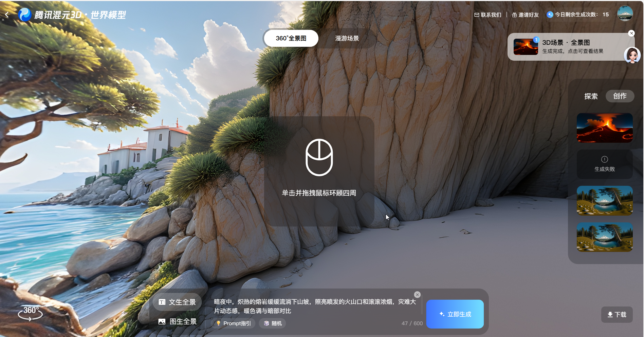Click the 生成失败 failed generation card
The image size is (644, 337).
[605, 164]
